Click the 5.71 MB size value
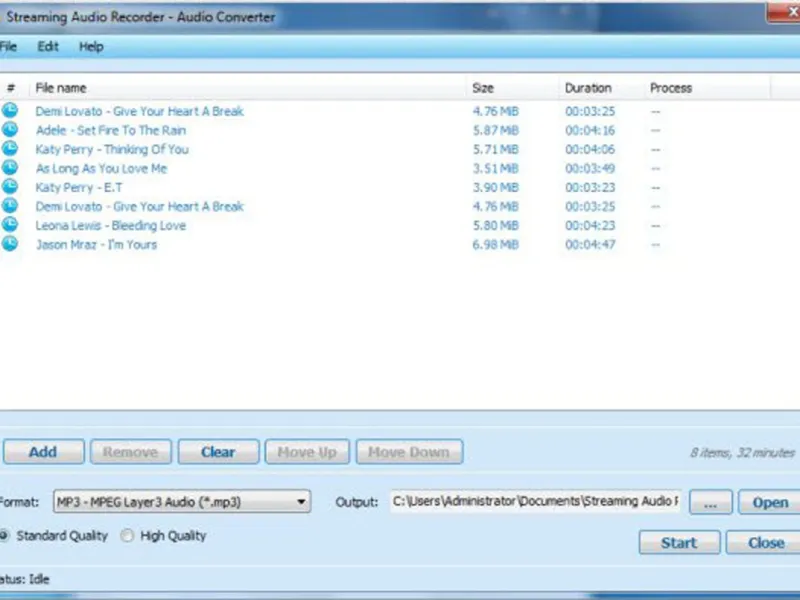This screenshot has width=800, height=600. click(495, 149)
